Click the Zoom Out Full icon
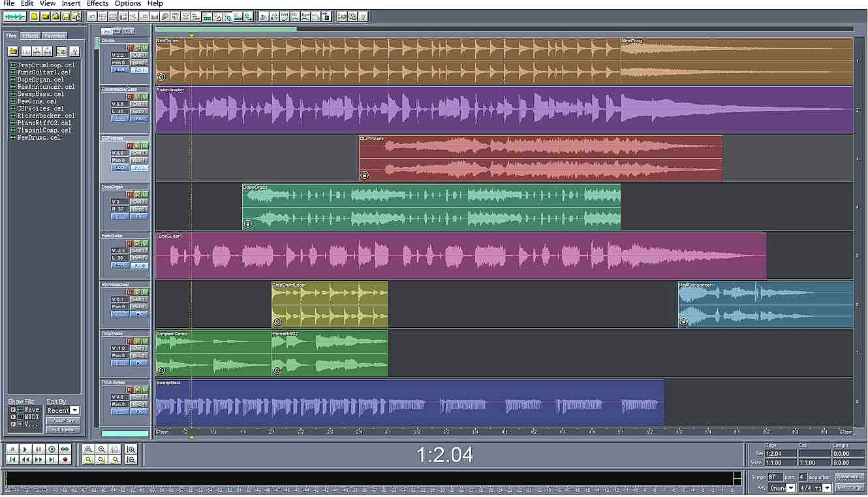This screenshot has height=497, width=868. 115,449
